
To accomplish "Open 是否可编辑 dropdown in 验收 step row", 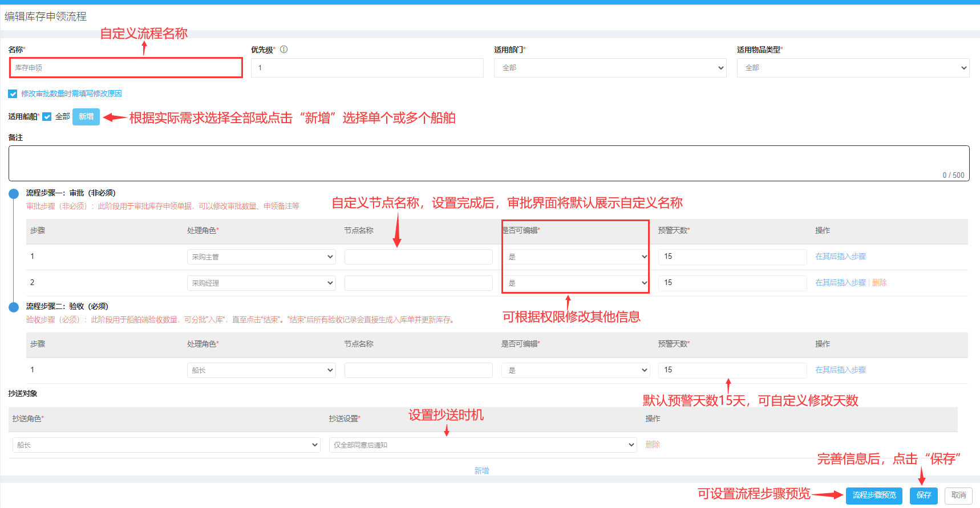I will pos(576,371).
